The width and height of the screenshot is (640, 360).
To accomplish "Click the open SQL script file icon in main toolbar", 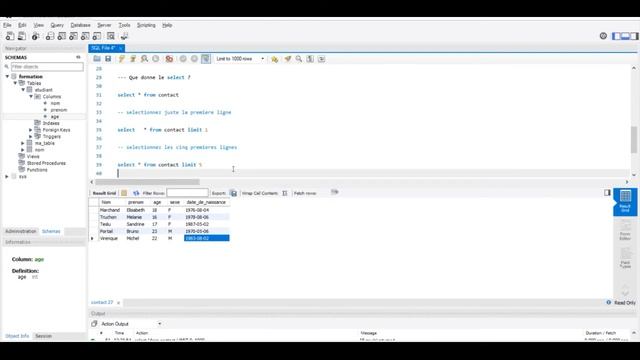I will point(22,36).
